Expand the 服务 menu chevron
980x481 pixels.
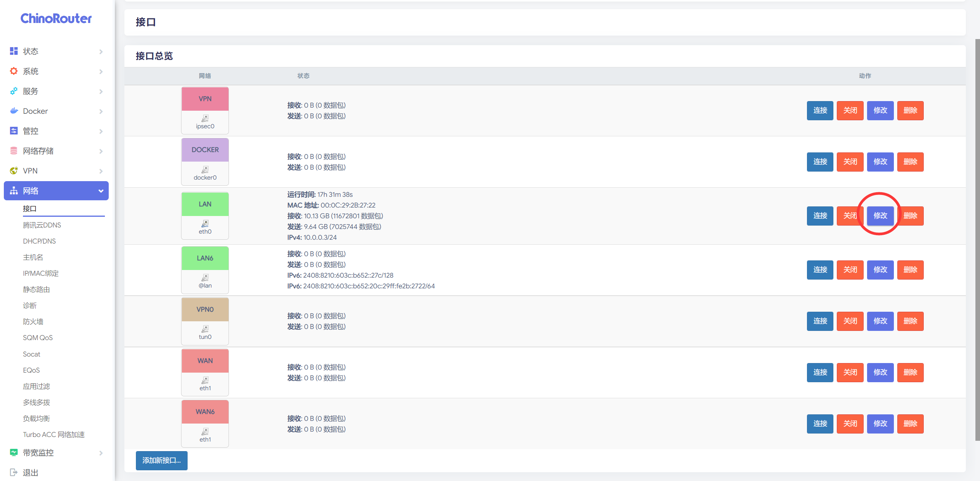pyautogui.click(x=101, y=91)
